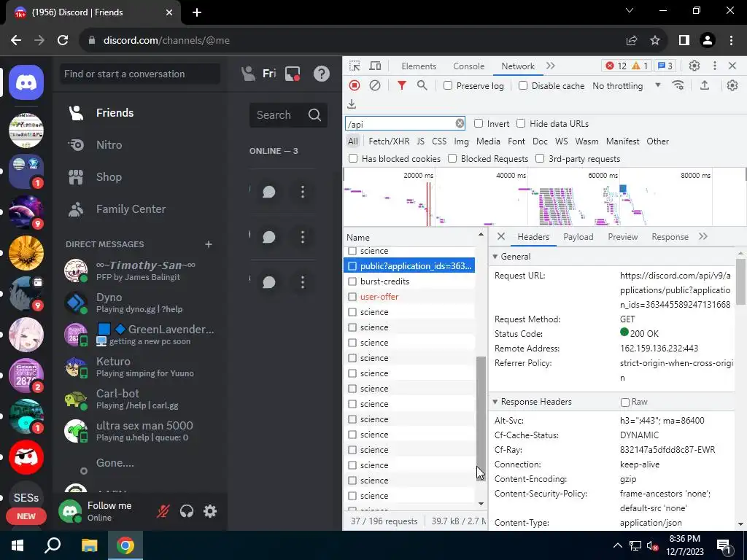Image resolution: width=747 pixels, height=560 pixels.
Task: Import HAR file upload icon
Action: 705,85
